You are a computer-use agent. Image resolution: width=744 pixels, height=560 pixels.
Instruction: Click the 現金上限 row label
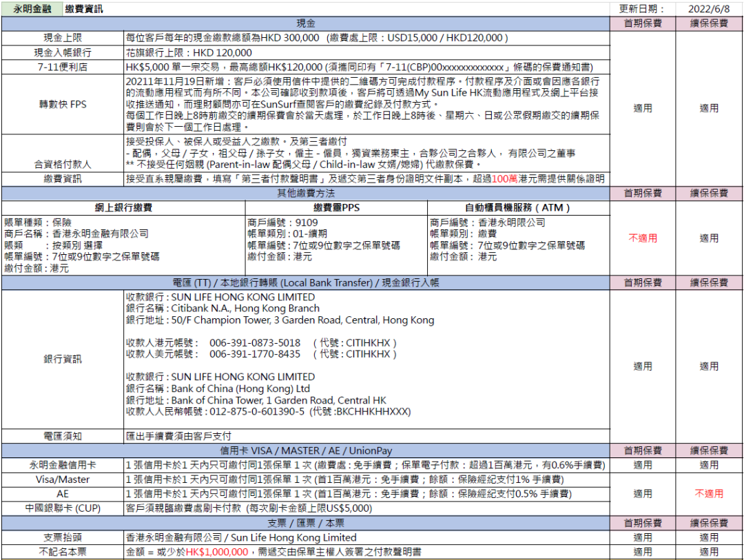pos(61,38)
